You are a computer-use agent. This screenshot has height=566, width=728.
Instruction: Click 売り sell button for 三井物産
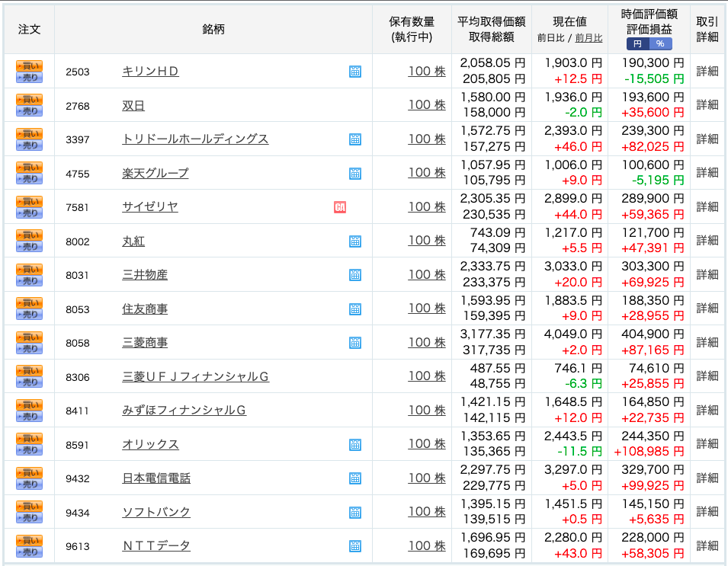tap(29, 280)
